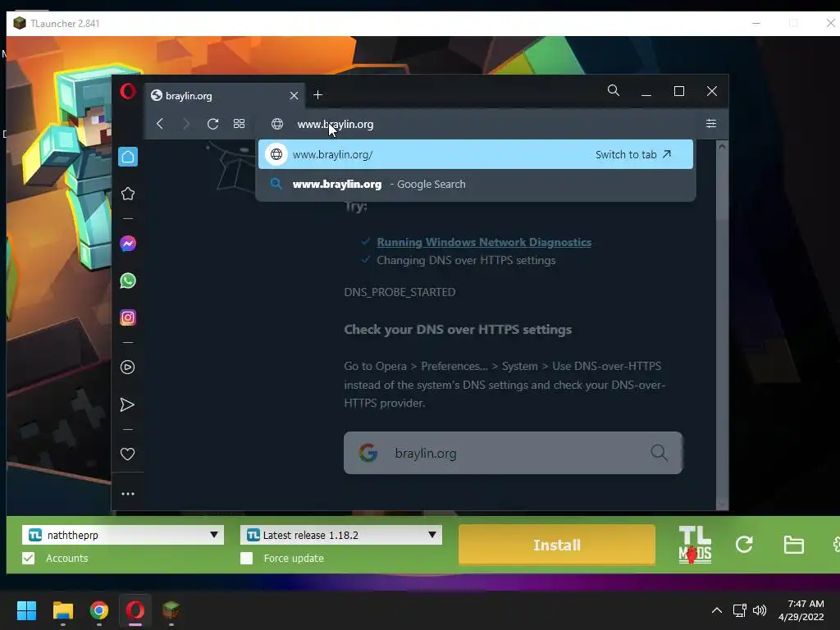
Task: Select www.braylin.org/ switch to tab suggestion
Action: pyautogui.click(x=476, y=154)
